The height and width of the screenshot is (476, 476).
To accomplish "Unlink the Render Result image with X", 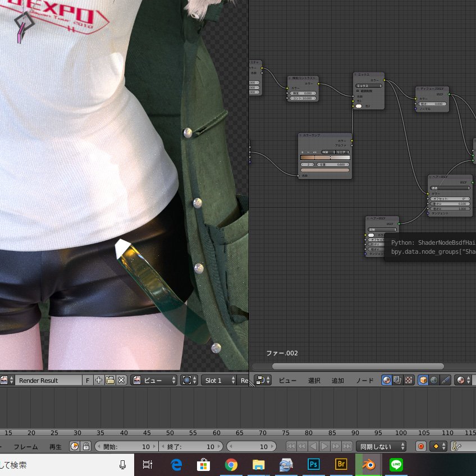I will [121, 380].
